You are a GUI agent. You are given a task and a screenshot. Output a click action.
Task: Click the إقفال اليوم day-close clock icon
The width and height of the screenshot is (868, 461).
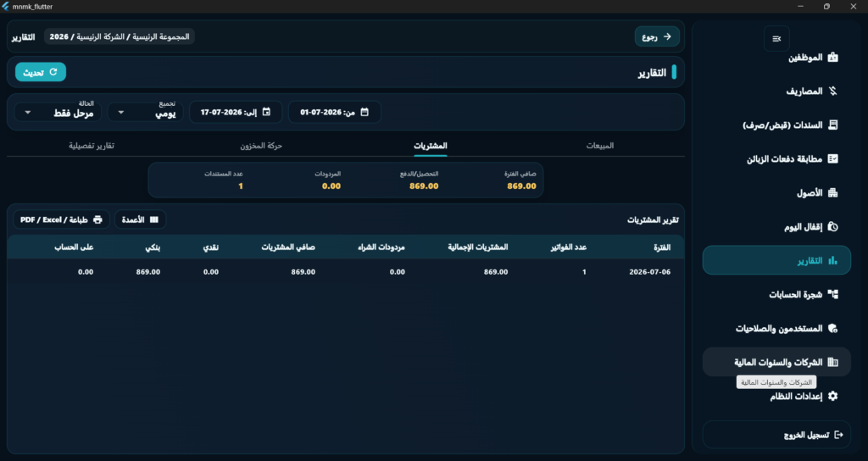coord(832,227)
